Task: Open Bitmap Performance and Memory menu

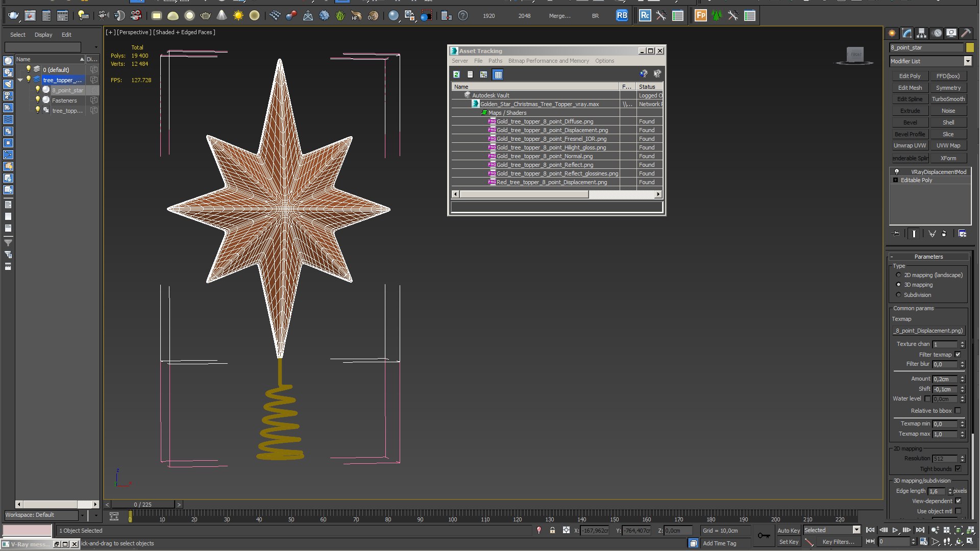Action: coord(548,61)
